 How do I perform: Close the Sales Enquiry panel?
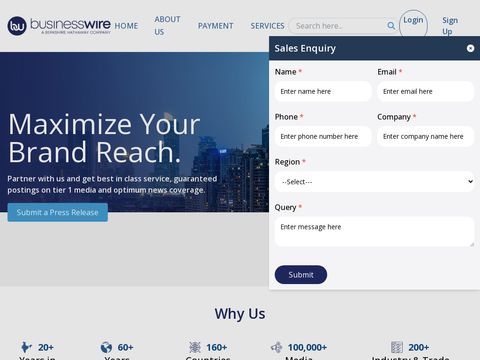[470, 48]
